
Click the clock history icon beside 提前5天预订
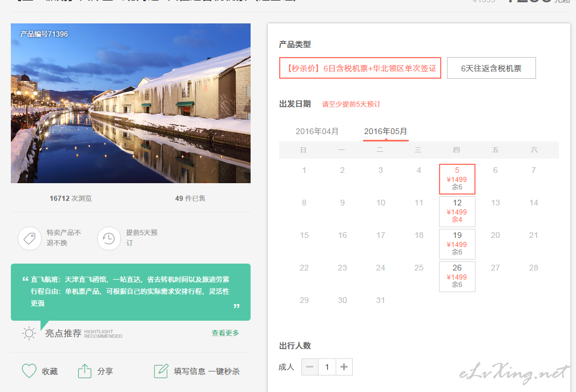(x=108, y=239)
